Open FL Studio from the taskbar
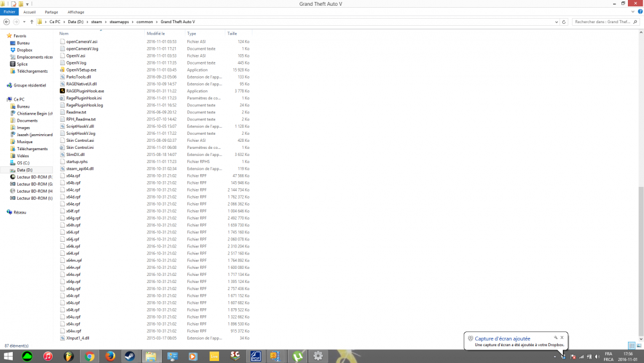 [68, 356]
